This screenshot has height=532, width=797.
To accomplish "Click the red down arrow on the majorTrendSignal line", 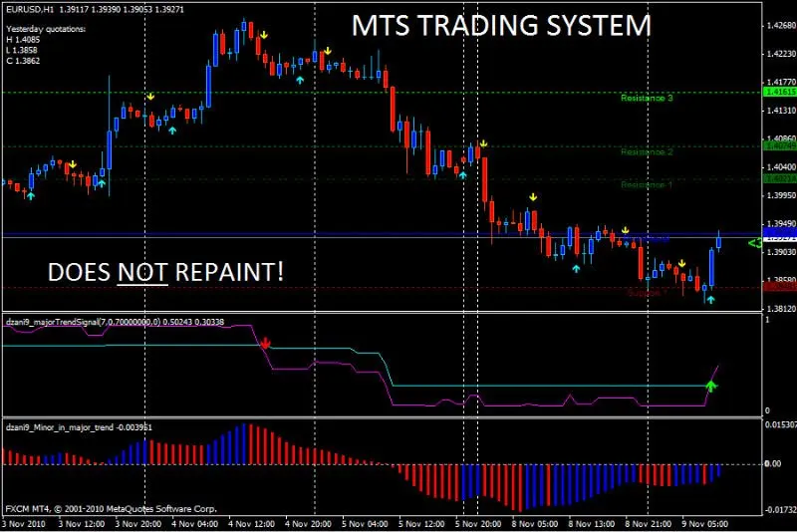I will tap(265, 343).
